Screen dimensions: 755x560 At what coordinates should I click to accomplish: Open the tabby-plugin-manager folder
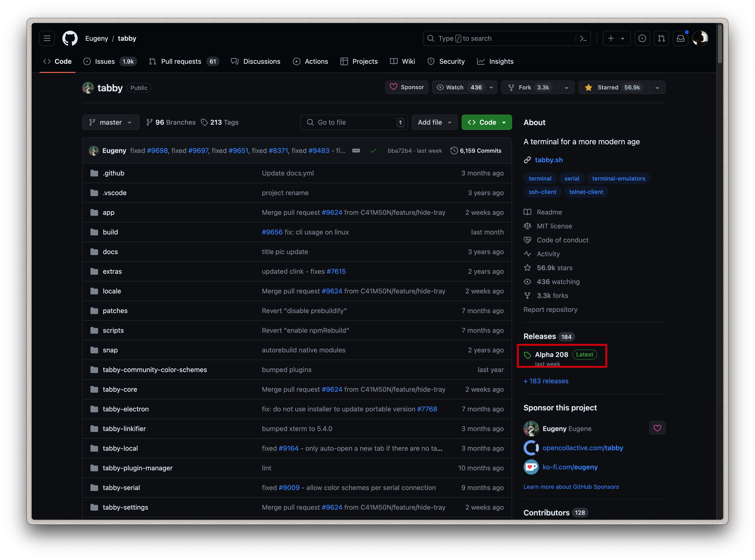(x=137, y=468)
